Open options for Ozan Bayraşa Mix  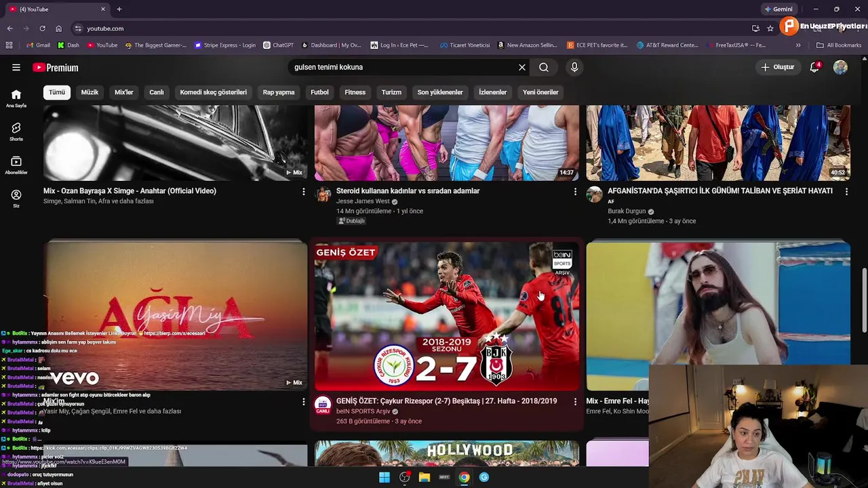click(303, 192)
